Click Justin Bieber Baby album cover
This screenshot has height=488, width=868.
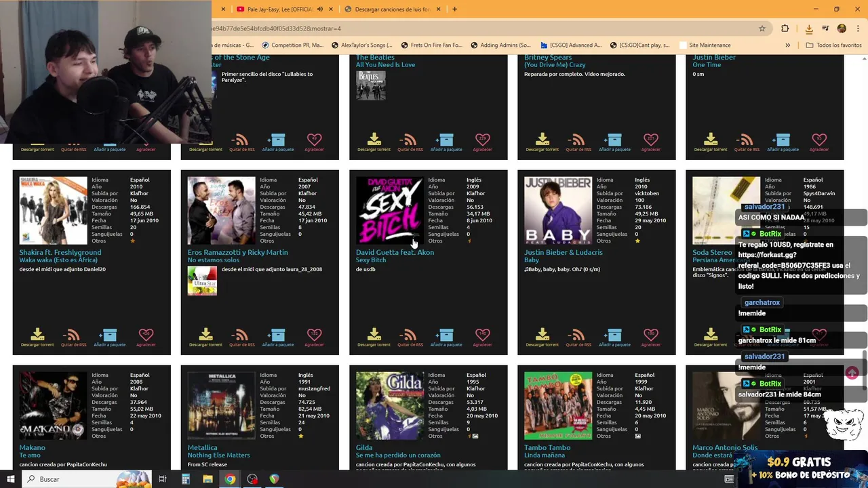[558, 210]
